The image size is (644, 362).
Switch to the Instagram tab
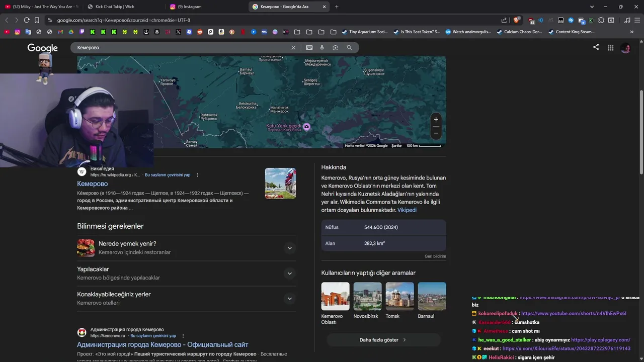[x=206, y=7]
